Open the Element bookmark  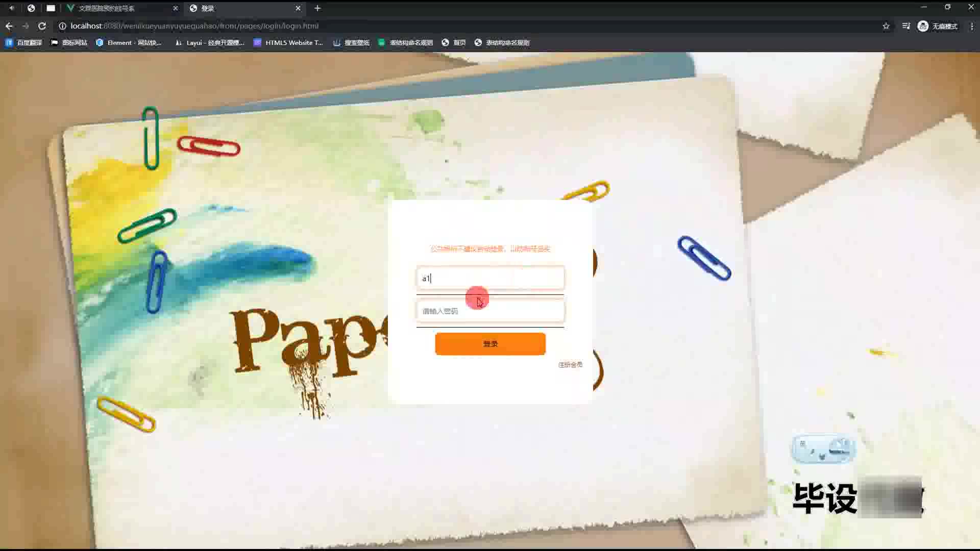[x=129, y=43]
